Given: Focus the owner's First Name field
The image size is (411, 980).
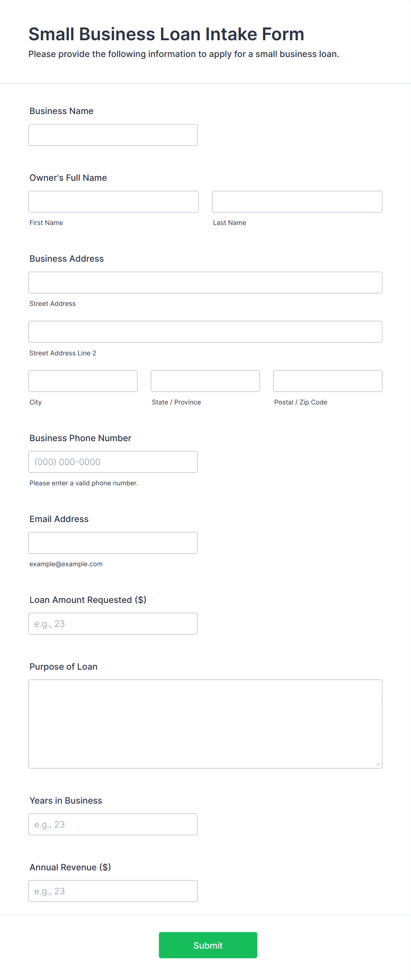Looking at the screenshot, I should tap(114, 202).
